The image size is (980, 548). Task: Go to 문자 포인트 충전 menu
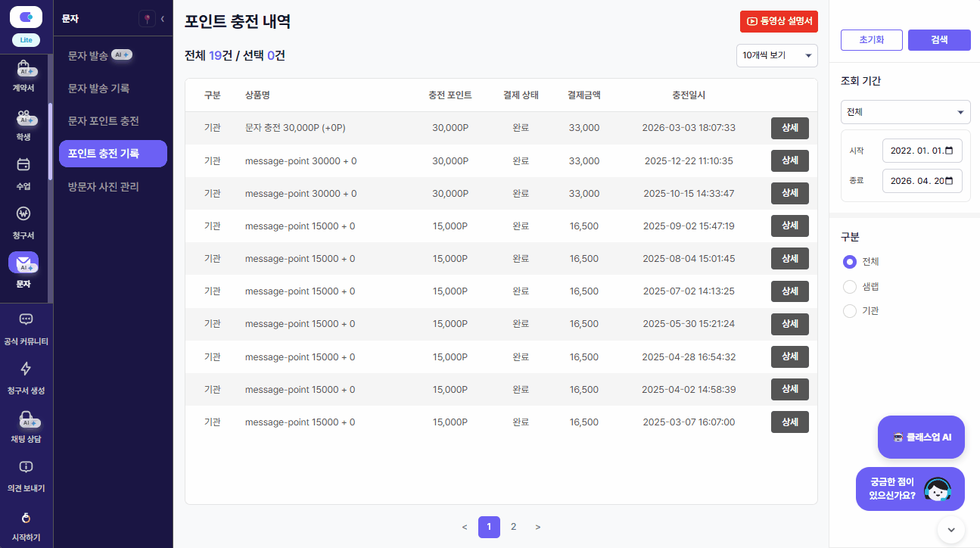point(113,120)
